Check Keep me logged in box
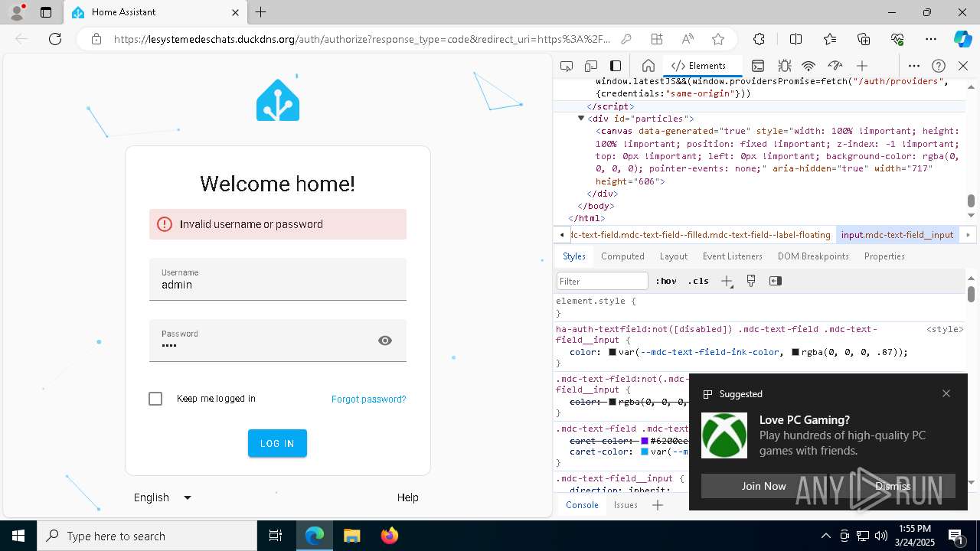 point(155,399)
